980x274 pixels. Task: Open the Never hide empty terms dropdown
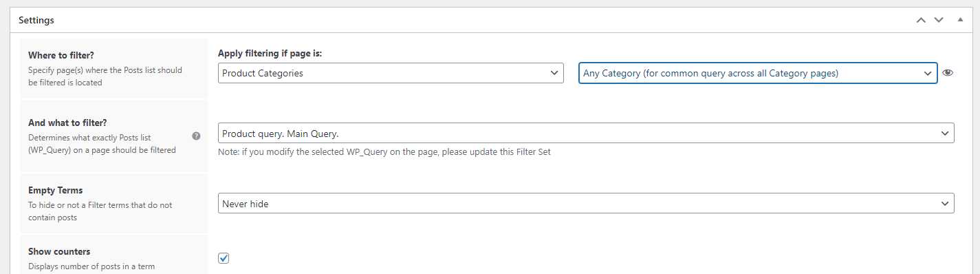click(586, 203)
